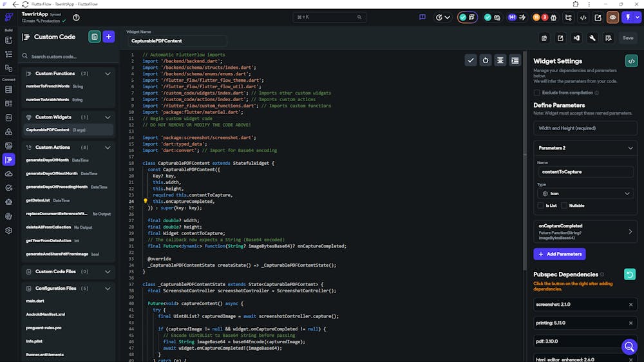Click the top search bar
The image size is (644, 362).
(x=329, y=17)
